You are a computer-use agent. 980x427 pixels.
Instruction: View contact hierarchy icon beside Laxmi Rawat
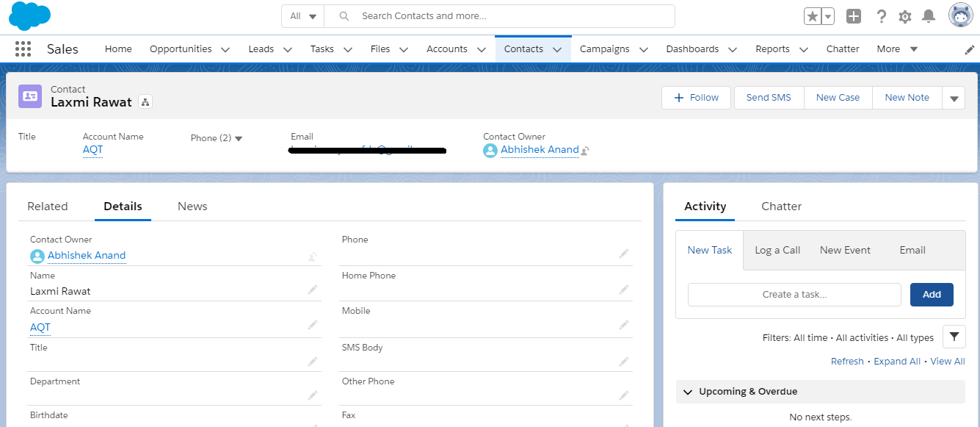[x=145, y=102]
